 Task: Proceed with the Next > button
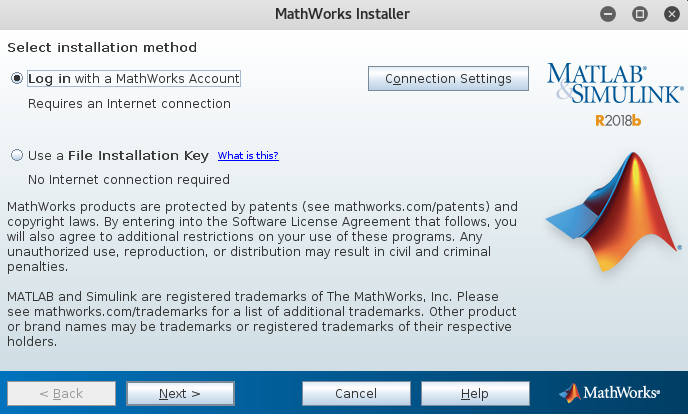click(x=180, y=393)
